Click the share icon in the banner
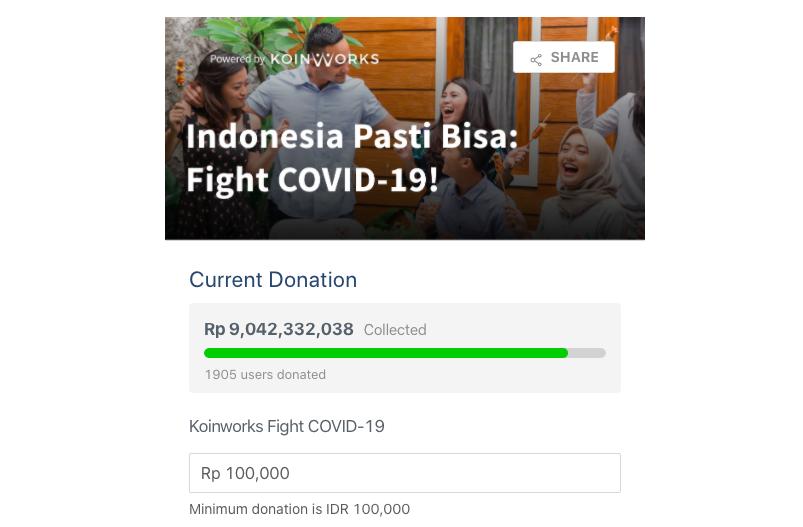803x527 pixels. [x=536, y=59]
